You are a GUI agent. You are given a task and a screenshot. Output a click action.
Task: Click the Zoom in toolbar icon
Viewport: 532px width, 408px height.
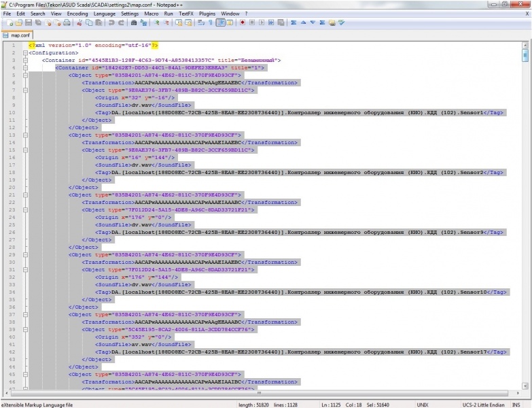point(156,22)
